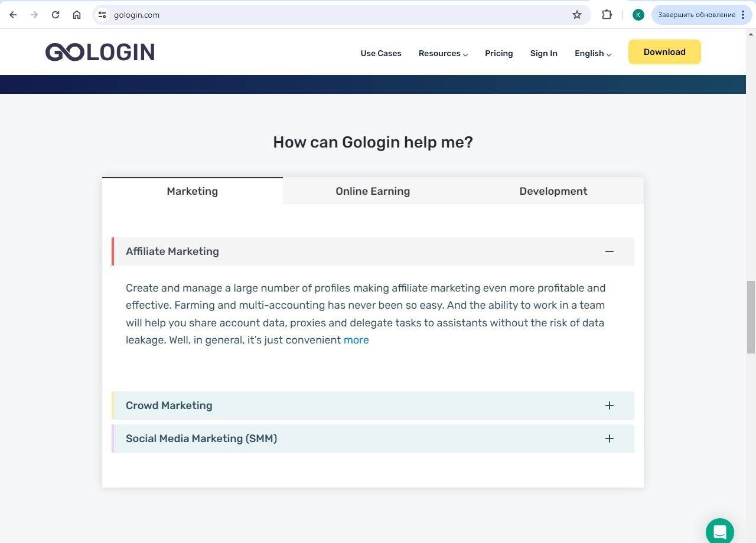Open Use Cases in navigation
The image size is (756, 543).
point(381,53)
